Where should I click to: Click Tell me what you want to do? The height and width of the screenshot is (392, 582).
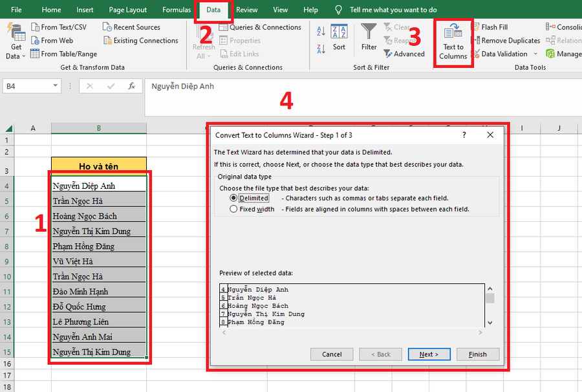pyautogui.click(x=393, y=10)
